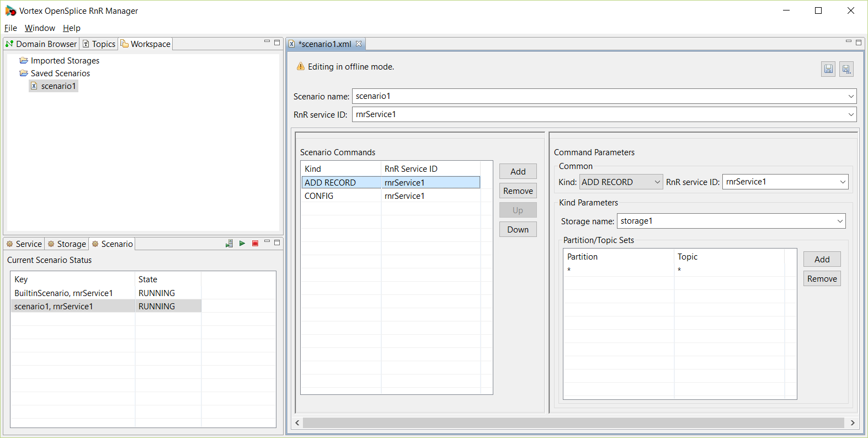Viewport: 868px width, 438px height.
Task: Click the Topic column header
Action: (729, 256)
